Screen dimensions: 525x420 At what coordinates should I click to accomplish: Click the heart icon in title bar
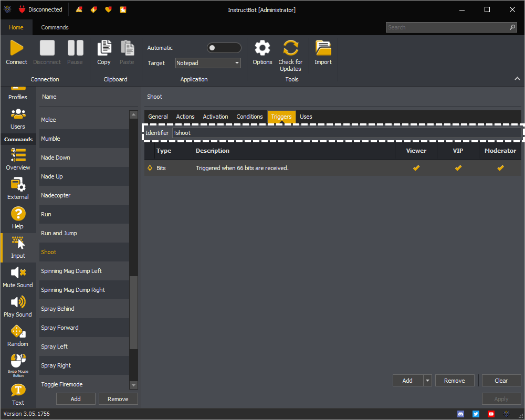[x=108, y=10]
